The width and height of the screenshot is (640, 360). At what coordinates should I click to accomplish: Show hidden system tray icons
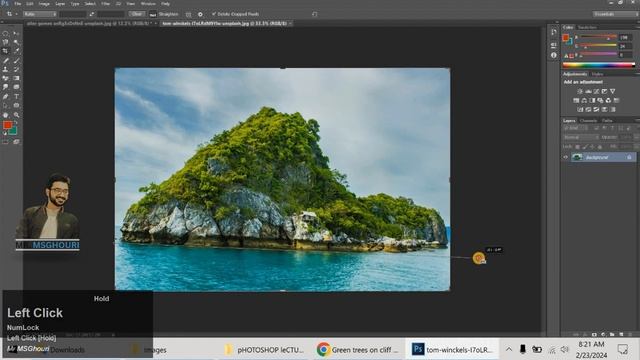[509, 349]
